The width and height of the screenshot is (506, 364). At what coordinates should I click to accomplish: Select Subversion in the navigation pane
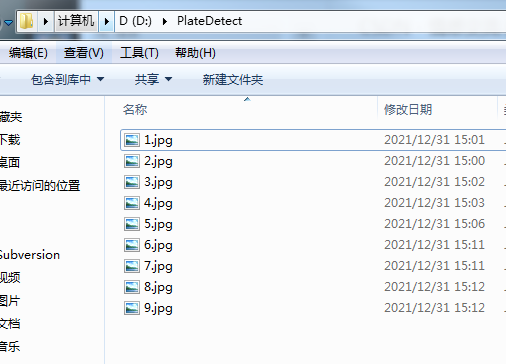pyautogui.click(x=30, y=255)
